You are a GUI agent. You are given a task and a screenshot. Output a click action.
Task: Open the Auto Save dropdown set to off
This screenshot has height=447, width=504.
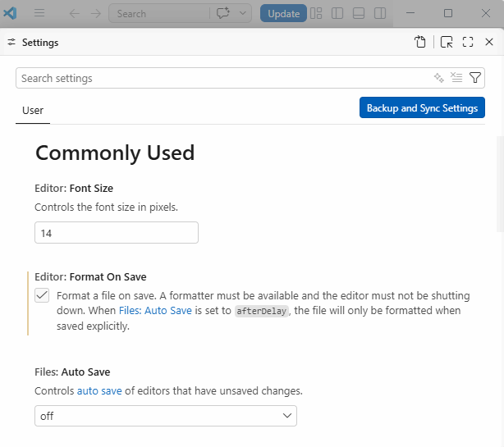(x=166, y=416)
